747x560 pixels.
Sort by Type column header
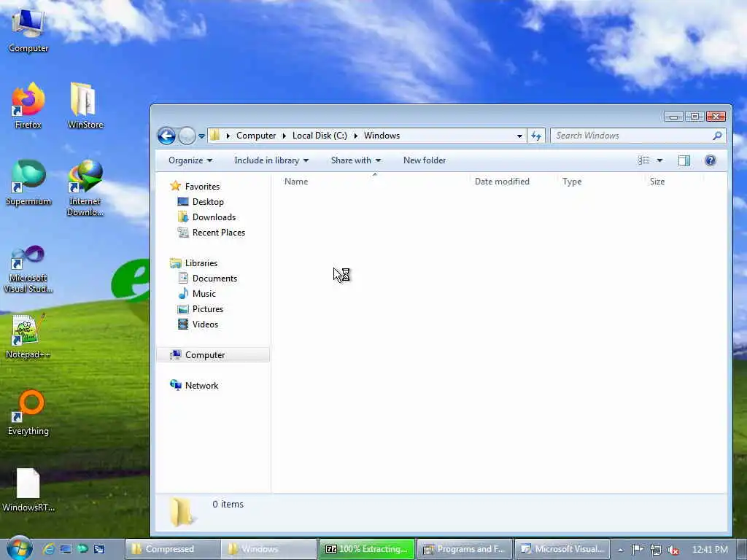point(572,182)
